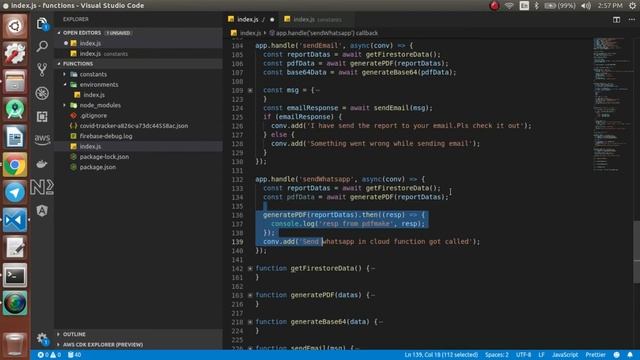Select index.js constants in Open Editors

(x=139, y=54)
